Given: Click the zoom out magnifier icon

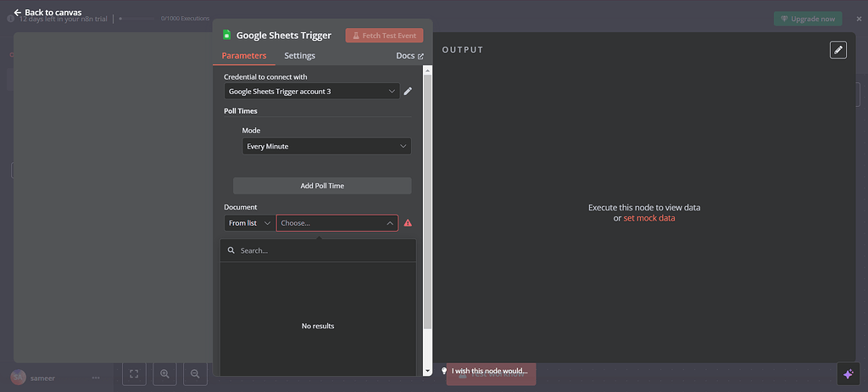Looking at the screenshot, I should click(195, 373).
